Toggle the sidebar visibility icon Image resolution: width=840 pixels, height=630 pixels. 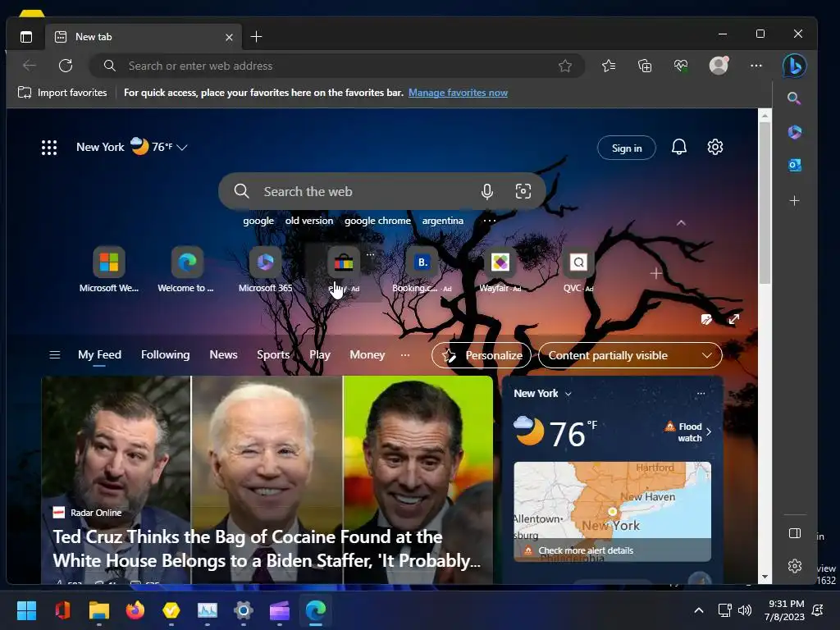pos(795,533)
